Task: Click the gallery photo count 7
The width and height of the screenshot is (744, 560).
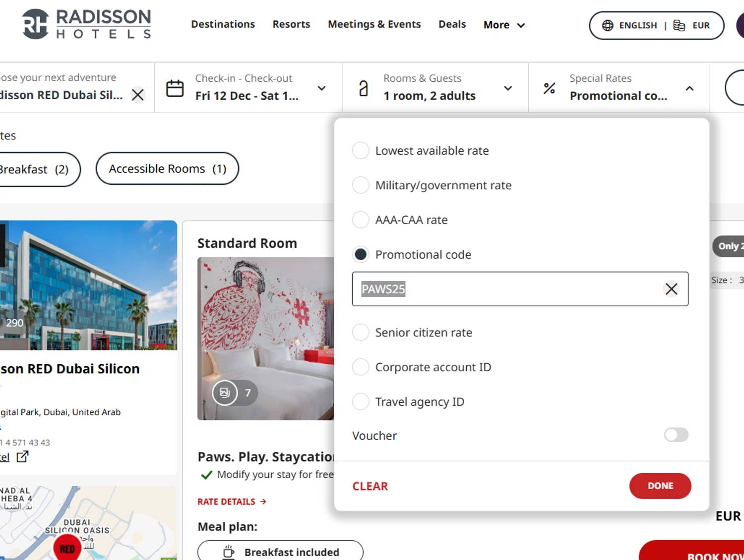Action: pos(248,393)
